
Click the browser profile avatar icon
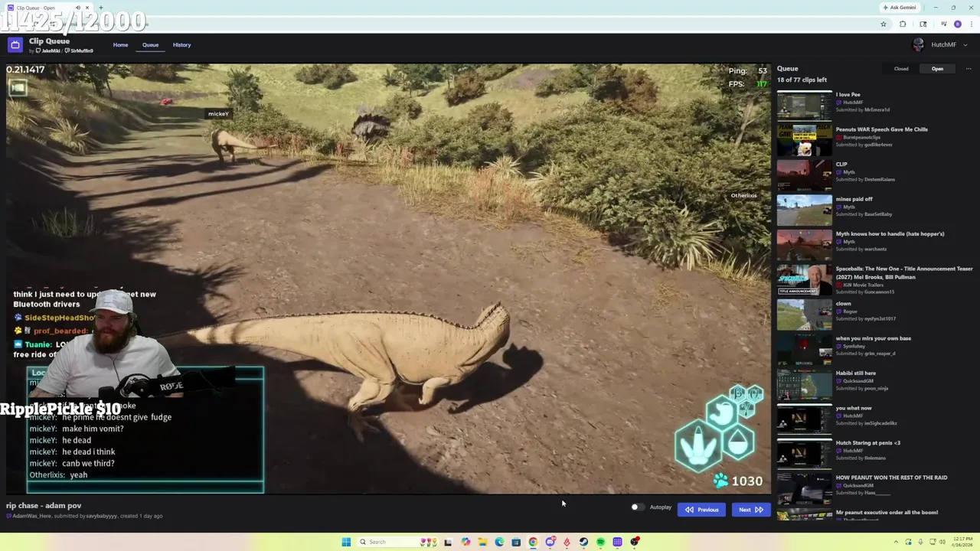pyautogui.click(x=957, y=24)
